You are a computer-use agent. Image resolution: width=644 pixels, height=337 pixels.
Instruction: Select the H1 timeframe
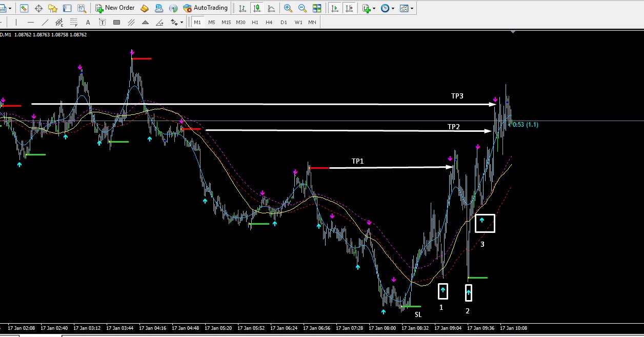coord(255,23)
